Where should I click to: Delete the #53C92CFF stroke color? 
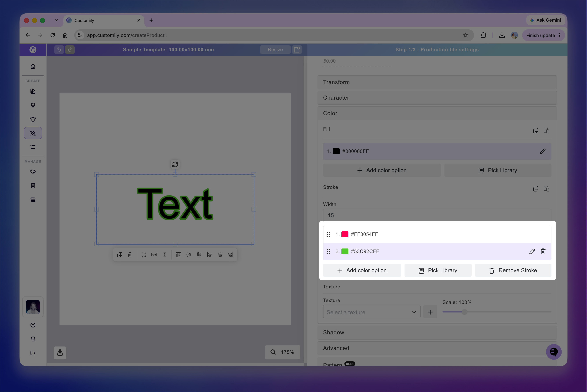pos(543,251)
